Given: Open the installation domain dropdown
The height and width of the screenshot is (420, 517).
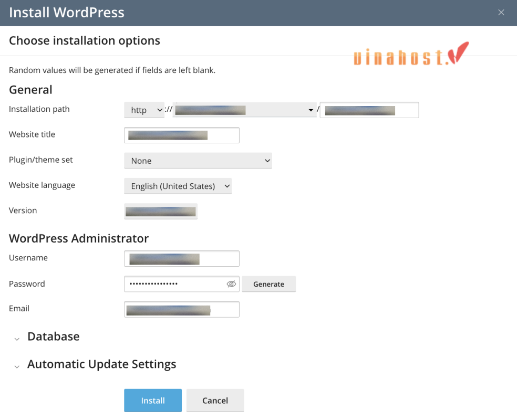Looking at the screenshot, I should coord(244,110).
